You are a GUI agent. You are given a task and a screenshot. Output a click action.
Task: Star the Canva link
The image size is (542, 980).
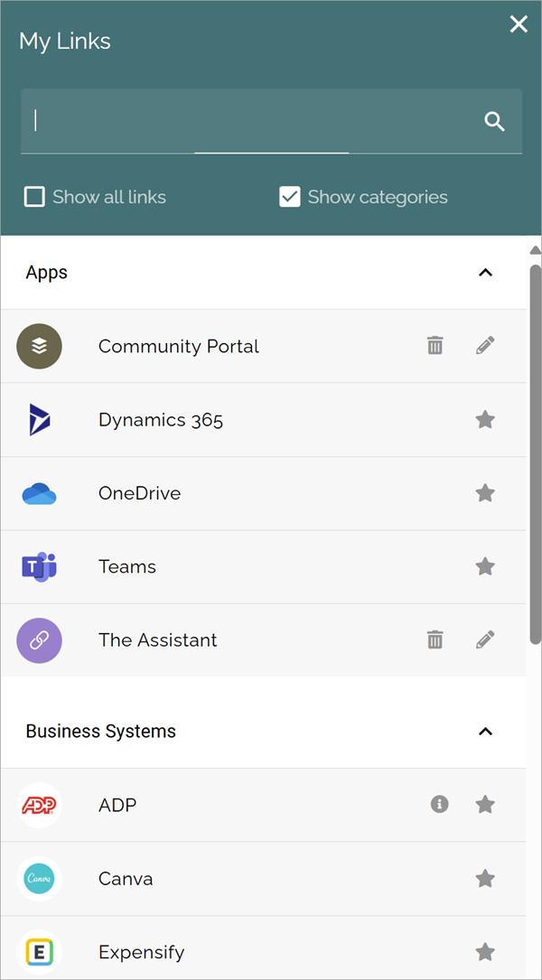pyautogui.click(x=485, y=879)
